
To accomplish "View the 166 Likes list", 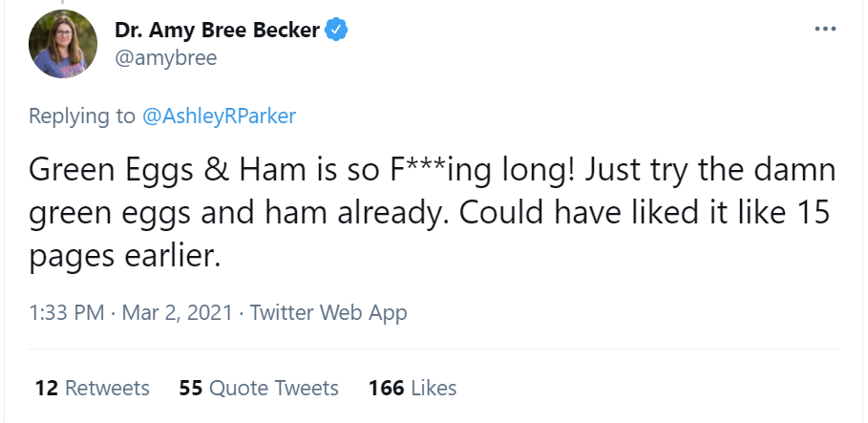I will tap(413, 388).
